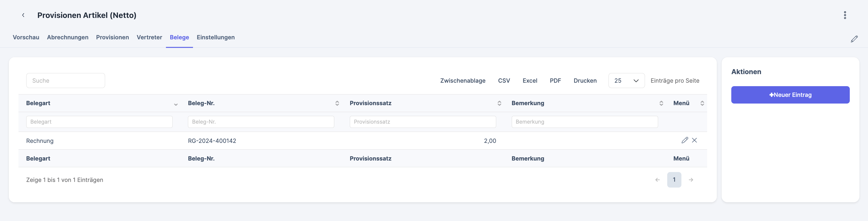Switch to the Vorschau tab
This screenshot has height=221, width=868.
pyautogui.click(x=26, y=37)
